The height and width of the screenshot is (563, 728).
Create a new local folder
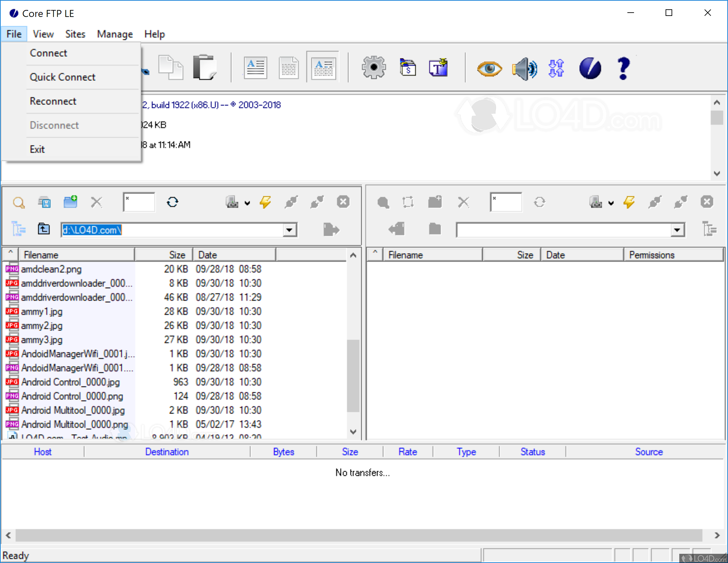(x=70, y=202)
